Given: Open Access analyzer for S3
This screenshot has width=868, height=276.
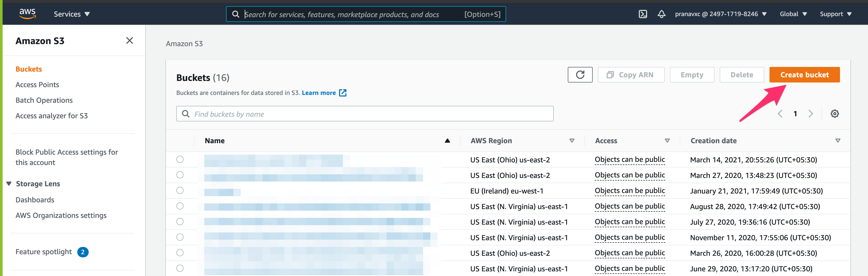Looking at the screenshot, I should [x=52, y=116].
